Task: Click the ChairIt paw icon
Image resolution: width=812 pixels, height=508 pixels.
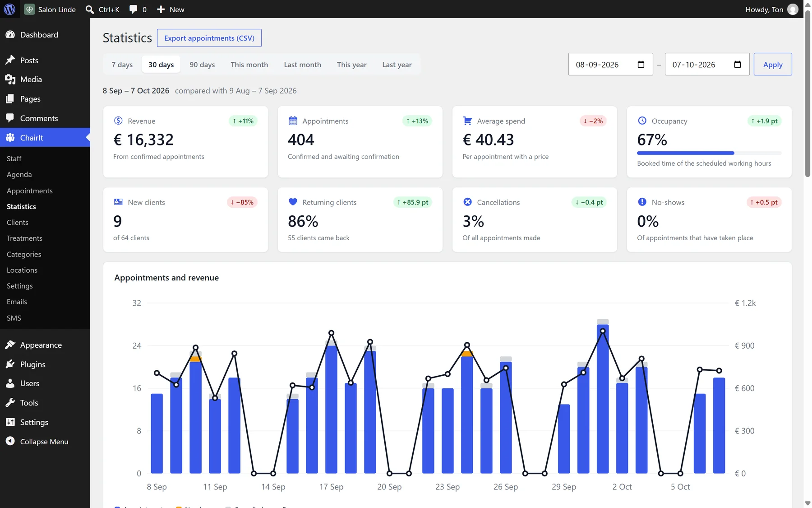Action: 10,138
